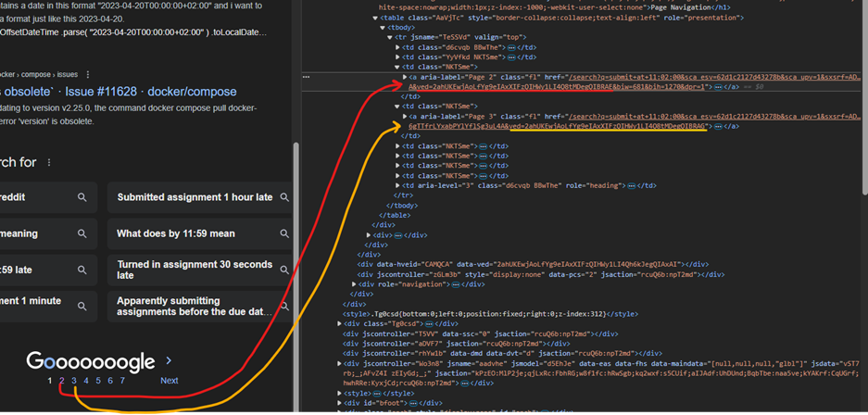Go to results page 2
Screen dimensions: 868x415
pos(62,381)
